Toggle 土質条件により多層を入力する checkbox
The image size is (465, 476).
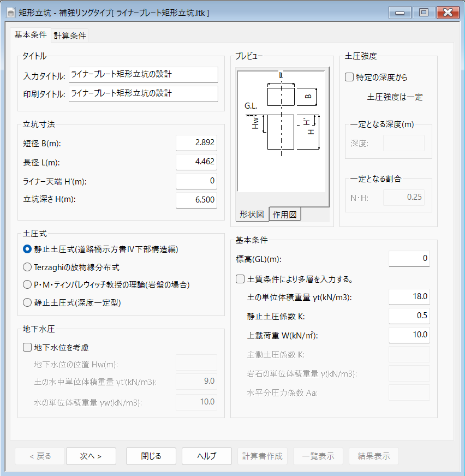click(x=240, y=279)
